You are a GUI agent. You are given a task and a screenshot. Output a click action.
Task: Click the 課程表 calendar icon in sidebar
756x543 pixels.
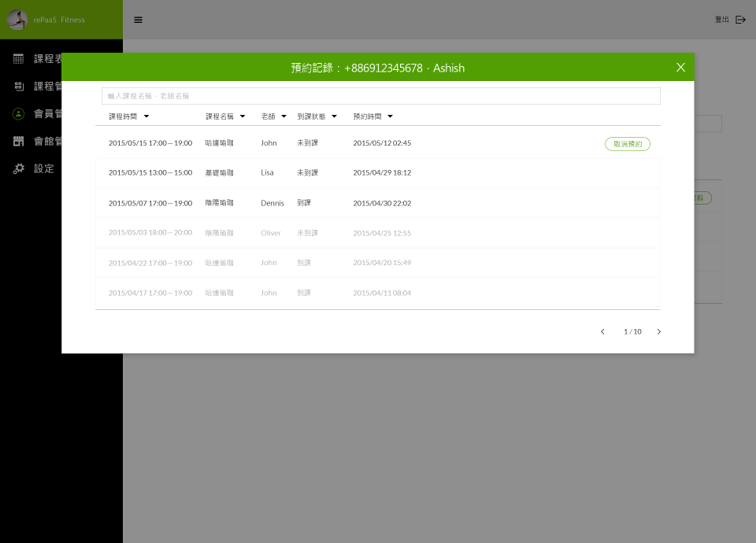[19, 59]
